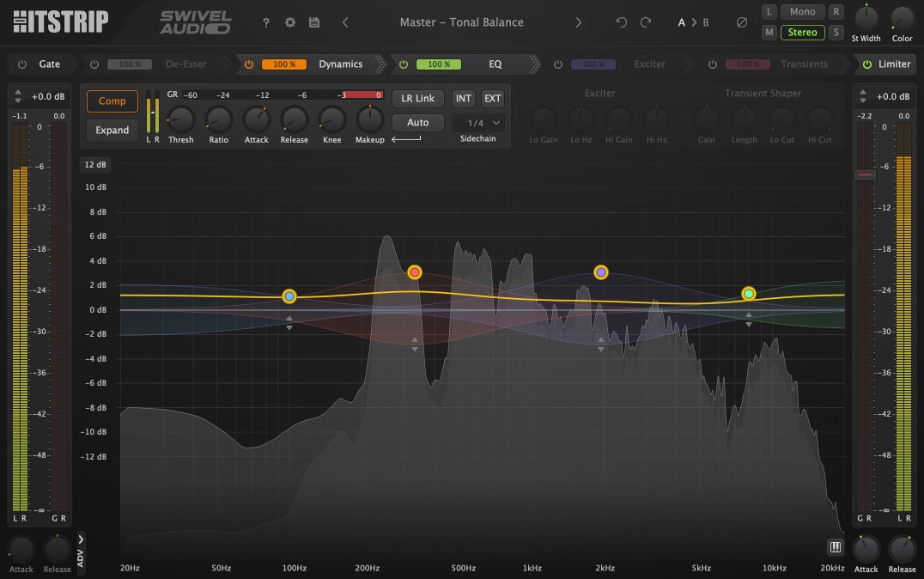Open the plugin settings gear icon
This screenshot has width=924, height=579.
pos(290,22)
